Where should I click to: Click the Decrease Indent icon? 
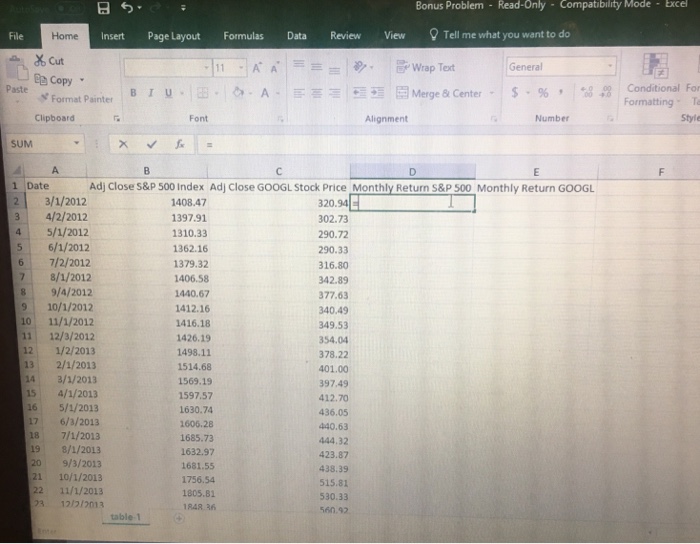(359, 93)
